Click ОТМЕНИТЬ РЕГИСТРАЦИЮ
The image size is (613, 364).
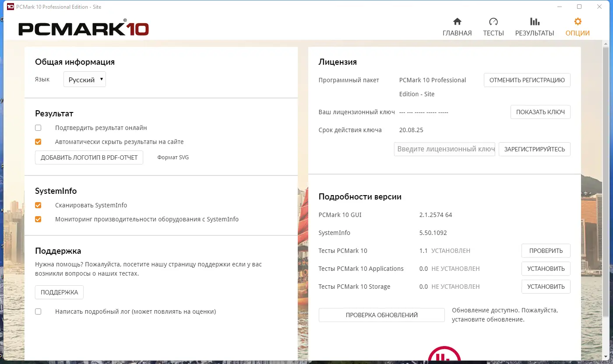527,80
